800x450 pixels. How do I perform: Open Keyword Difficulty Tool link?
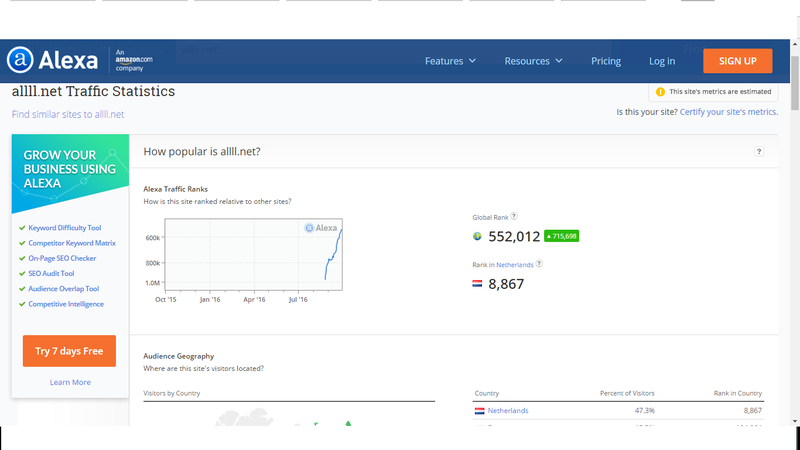pos(65,228)
